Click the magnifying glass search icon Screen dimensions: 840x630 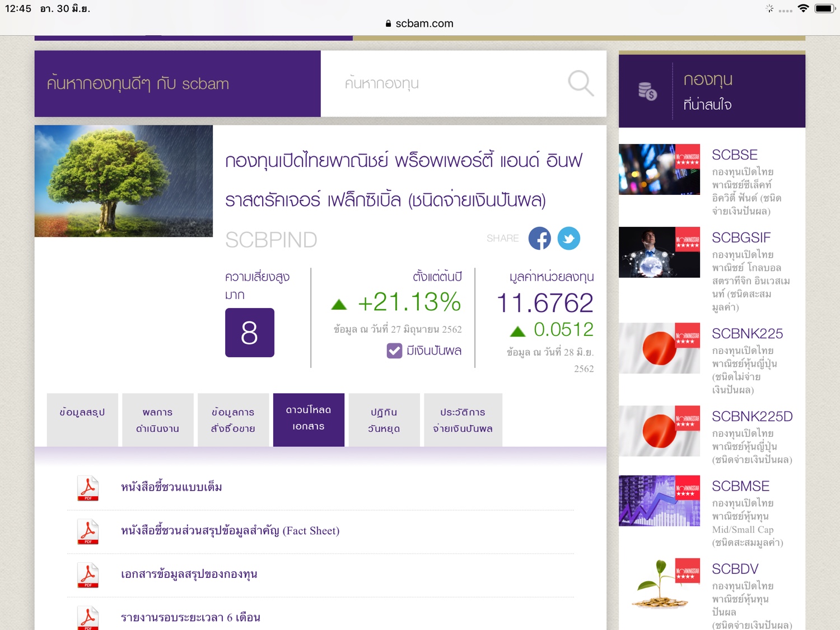pos(581,83)
